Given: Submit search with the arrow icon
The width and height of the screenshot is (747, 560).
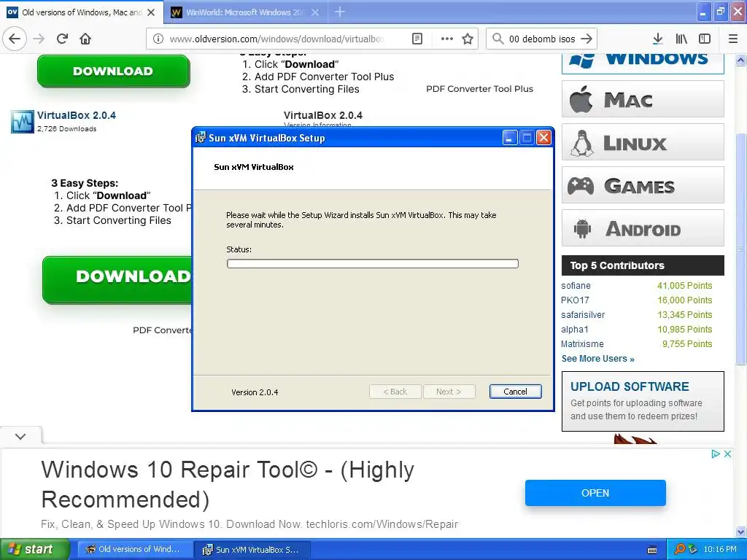Looking at the screenshot, I should [587, 39].
